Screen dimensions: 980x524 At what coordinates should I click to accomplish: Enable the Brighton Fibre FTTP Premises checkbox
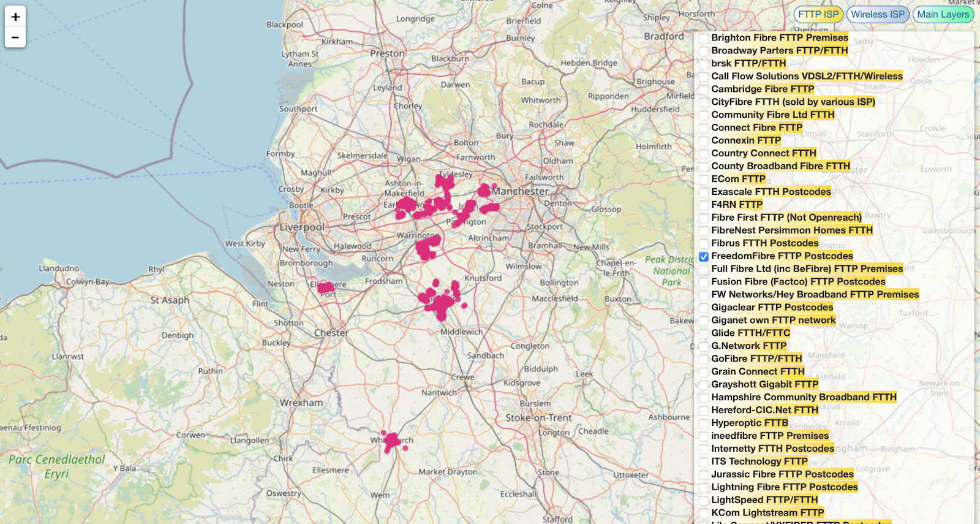(x=704, y=38)
